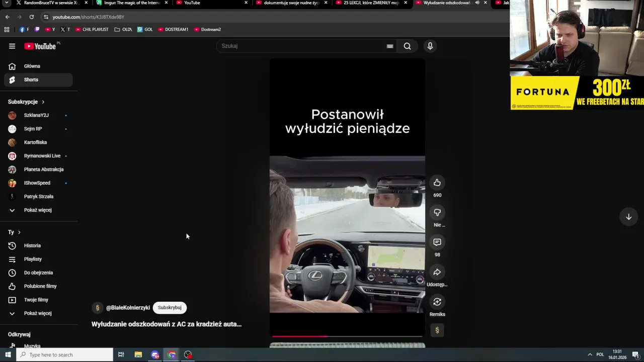The width and height of the screenshot is (644, 362).
Task: Open Historia in sidebar
Action: (x=38, y=246)
